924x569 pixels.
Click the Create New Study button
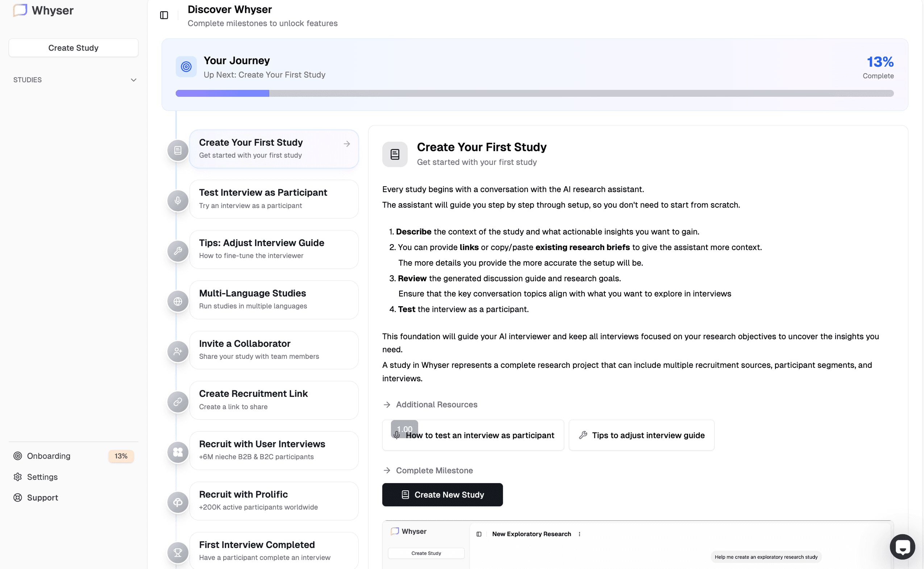[442, 494]
